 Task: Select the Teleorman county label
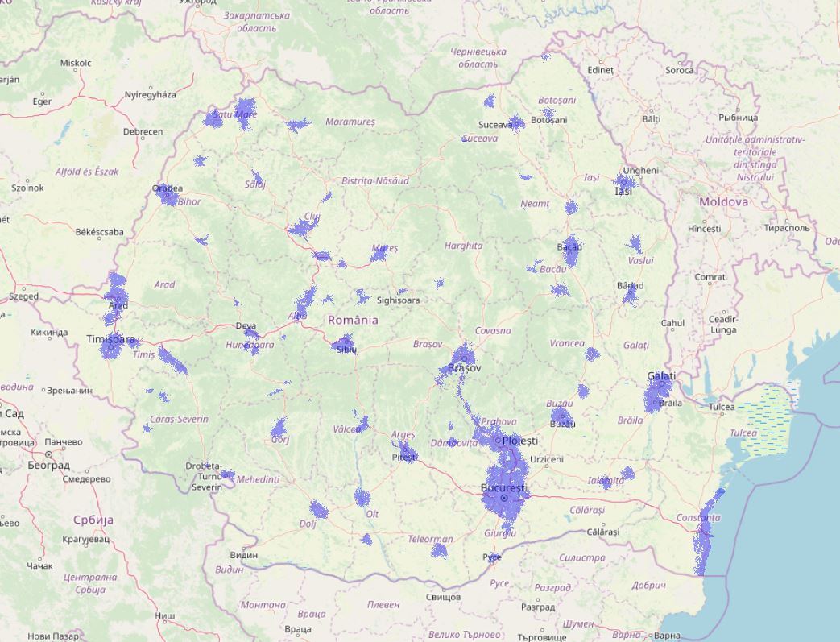point(430,539)
